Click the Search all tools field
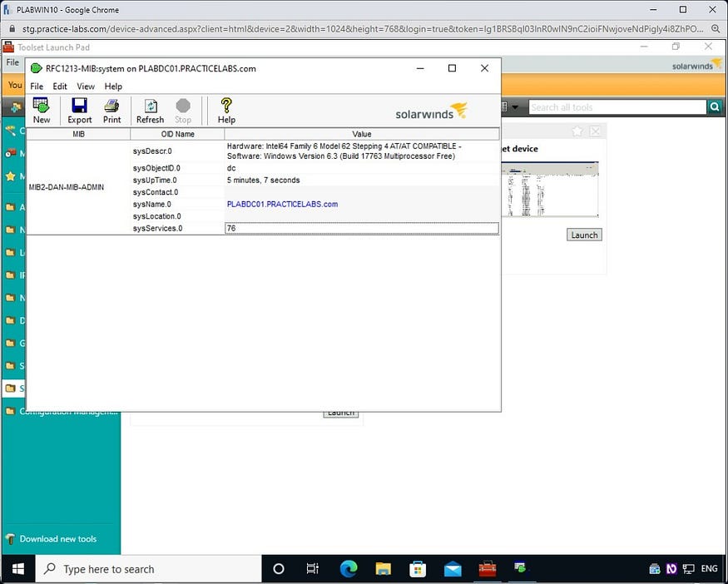 coord(617,107)
